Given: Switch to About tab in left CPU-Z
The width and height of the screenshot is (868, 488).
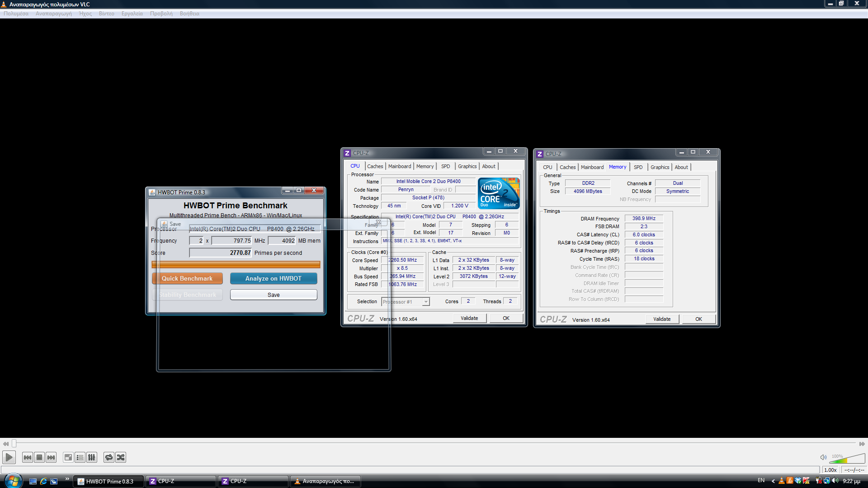Looking at the screenshot, I should (x=489, y=166).
